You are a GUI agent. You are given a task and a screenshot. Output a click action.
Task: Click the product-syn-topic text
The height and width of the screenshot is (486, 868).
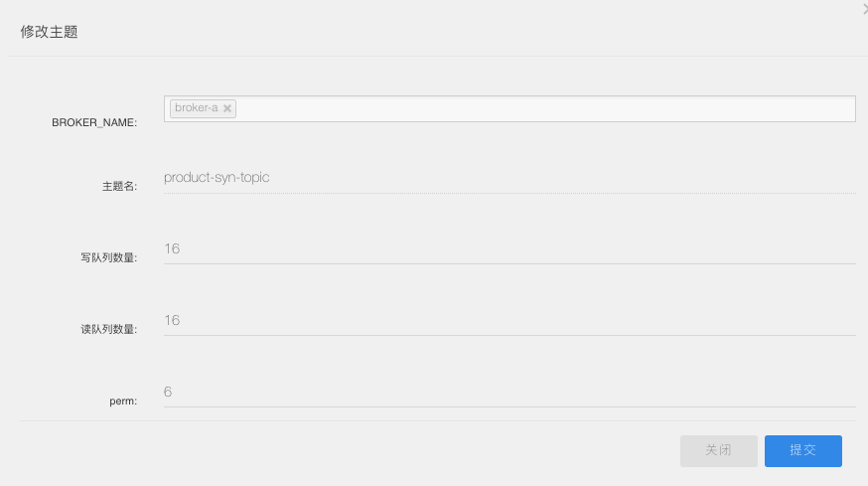pos(217,177)
